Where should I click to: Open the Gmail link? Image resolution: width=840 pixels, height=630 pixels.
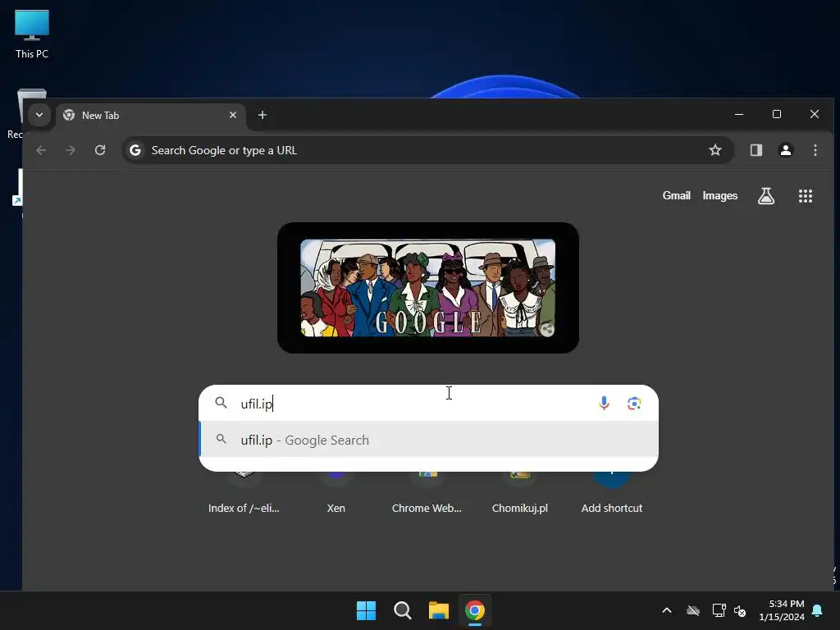coord(676,196)
